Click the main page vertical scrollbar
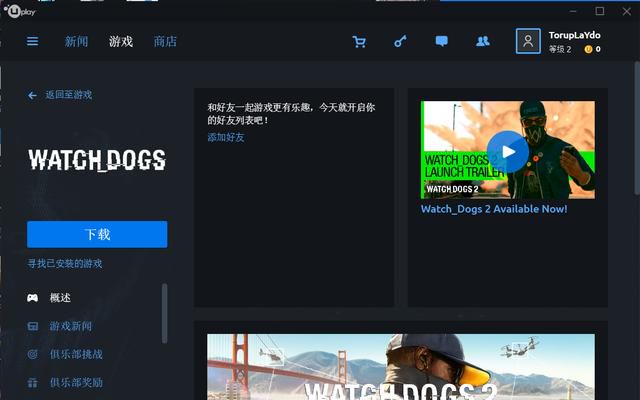 pos(637,128)
